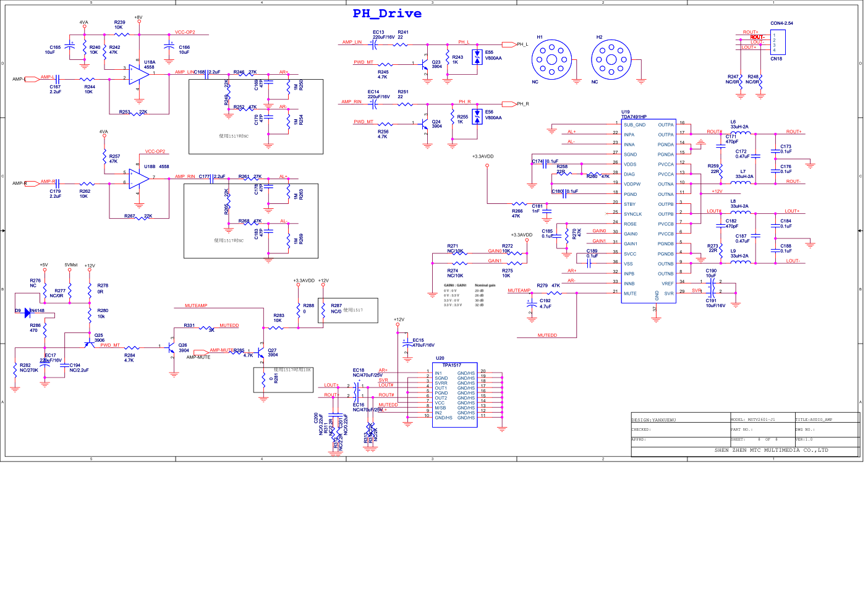Click capacitor C194 NC/2.2uF label
Image resolution: width=868 pixels, height=613 pixels.
79,368
